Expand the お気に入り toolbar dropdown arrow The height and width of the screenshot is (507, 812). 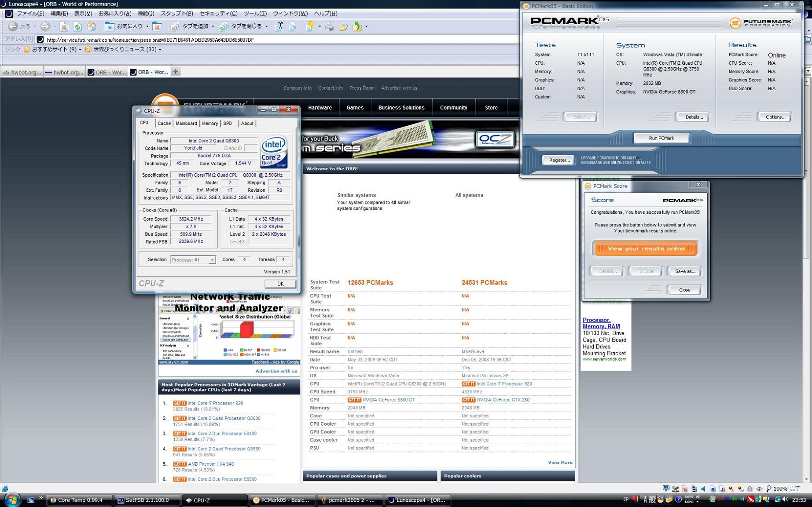(x=147, y=26)
